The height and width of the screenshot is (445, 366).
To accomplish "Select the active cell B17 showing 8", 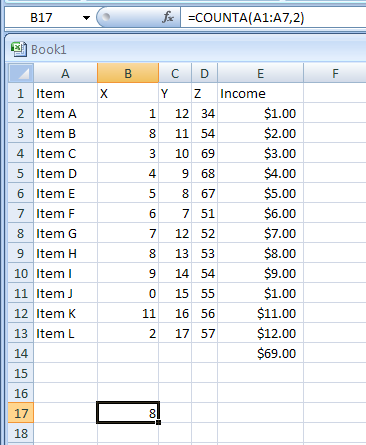I will pyautogui.click(x=128, y=413).
